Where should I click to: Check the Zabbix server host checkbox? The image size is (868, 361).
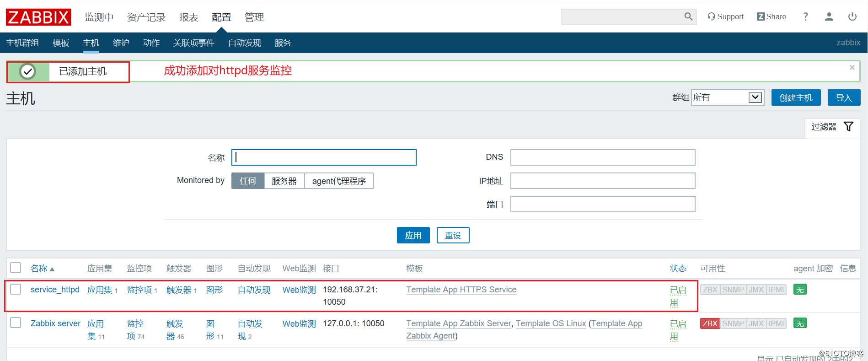click(x=16, y=323)
